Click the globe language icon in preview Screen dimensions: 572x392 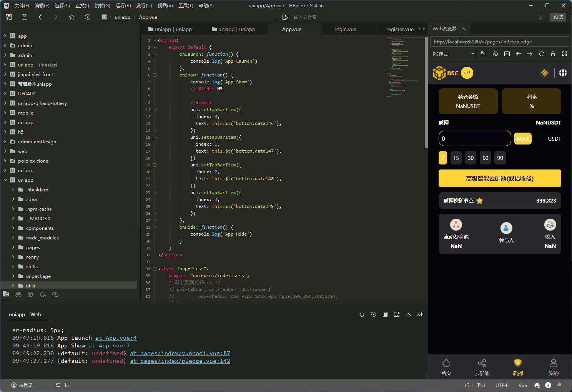(563, 73)
